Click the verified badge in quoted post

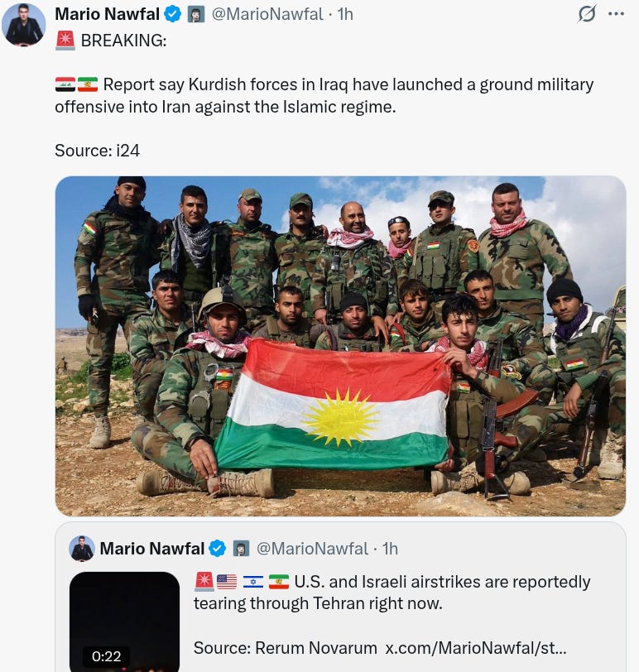click(218, 549)
